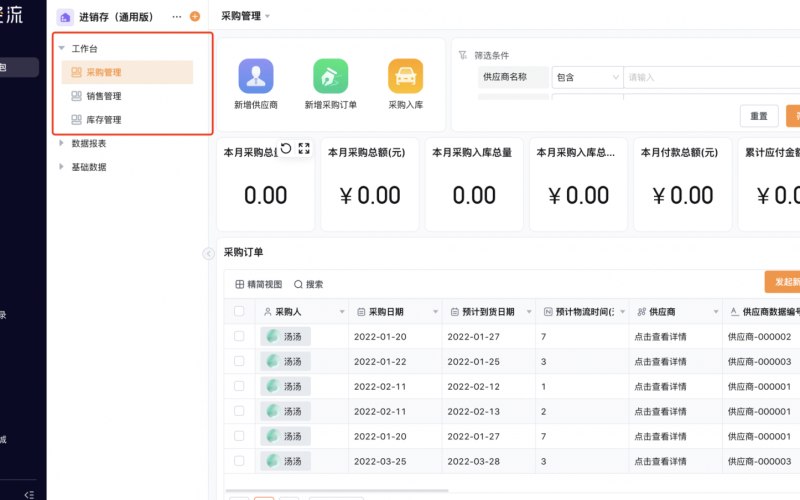Click the 精简视图 grid icon
800x500 pixels.
(239, 284)
